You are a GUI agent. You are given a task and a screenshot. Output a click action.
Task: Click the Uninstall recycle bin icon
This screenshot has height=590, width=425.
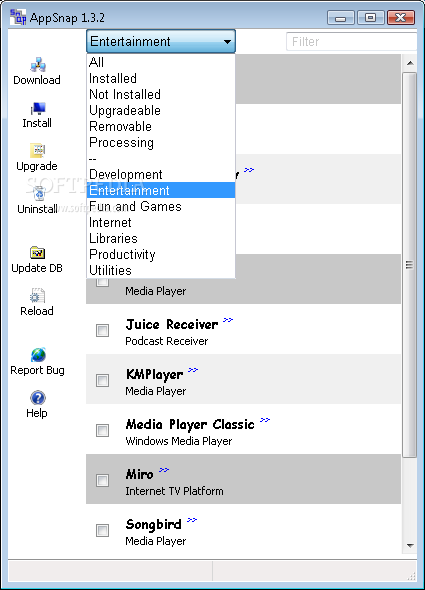point(38,194)
